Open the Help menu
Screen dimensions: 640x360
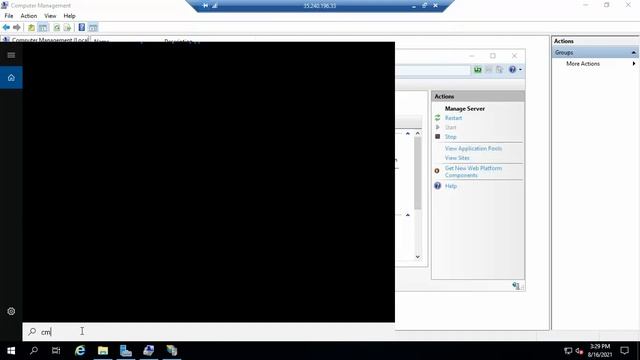point(69,16)
